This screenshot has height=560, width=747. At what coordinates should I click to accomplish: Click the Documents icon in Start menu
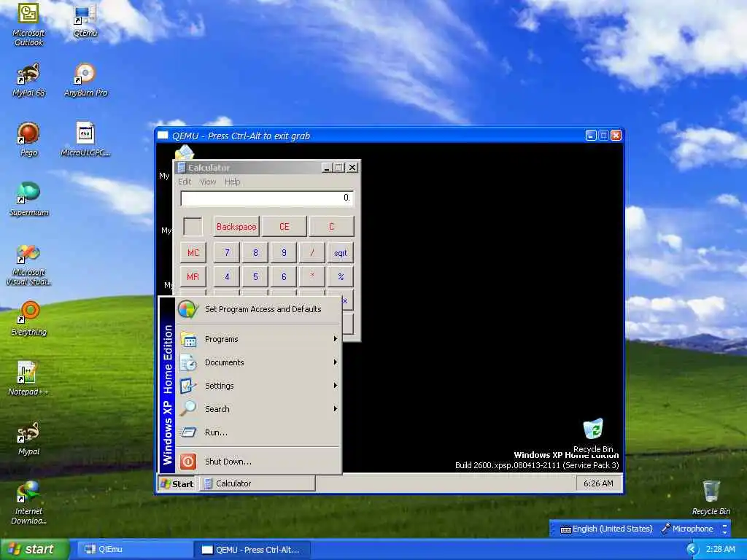[x=188, y=362]
